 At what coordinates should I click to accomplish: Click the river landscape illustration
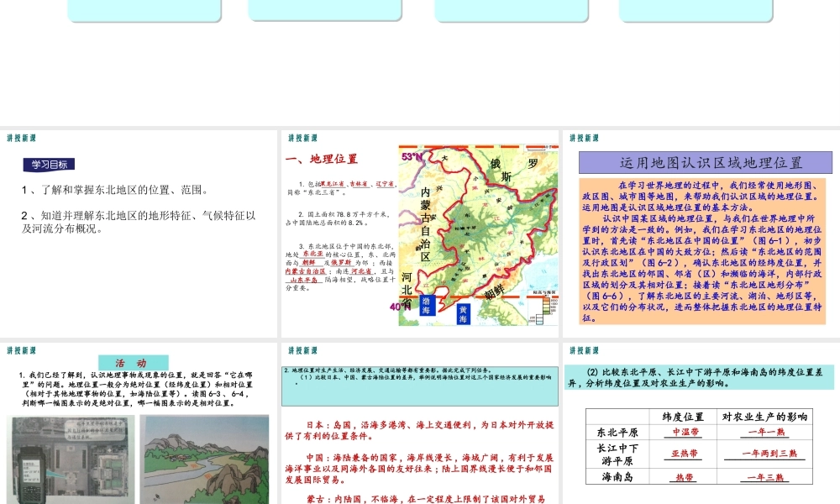(205, 459)
